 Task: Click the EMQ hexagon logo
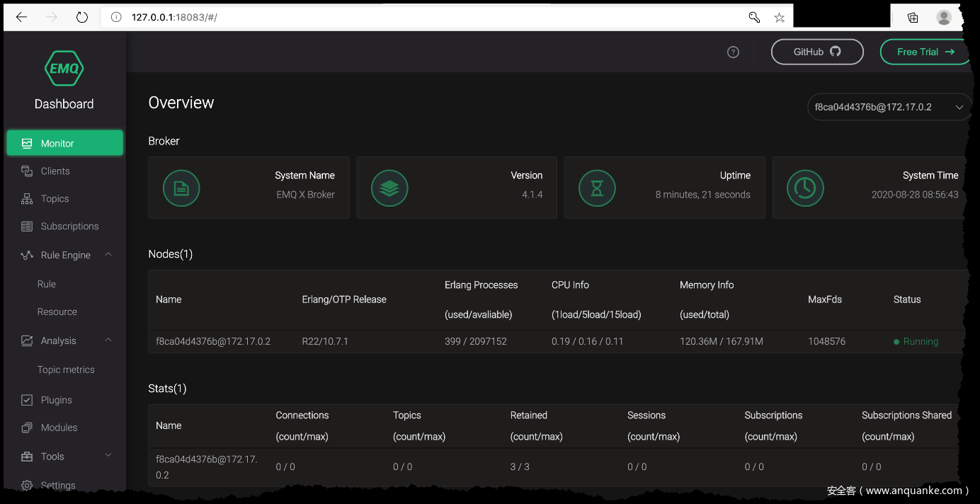(x=64, y=69)
